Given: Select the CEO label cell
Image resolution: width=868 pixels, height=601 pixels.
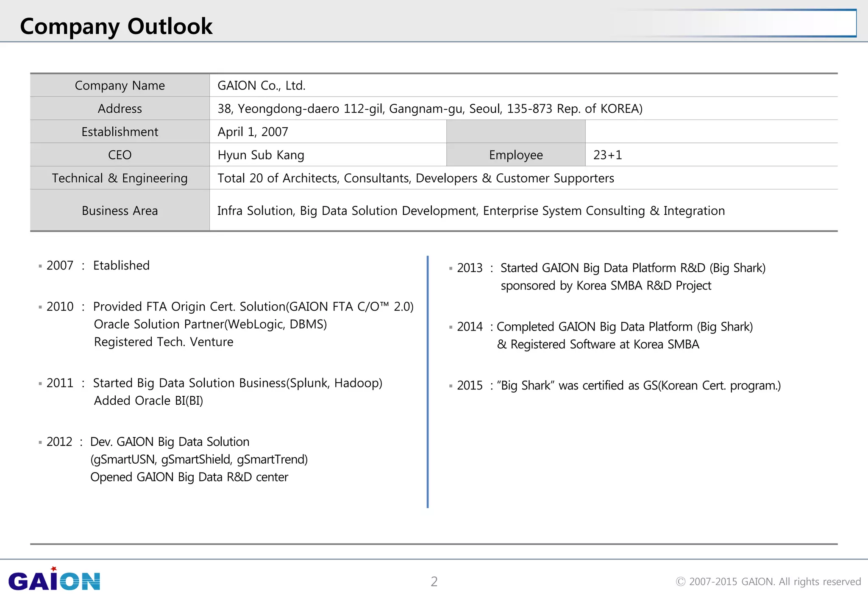Looking at the screenshot, I should pyautogui.click(x=120, y=155).
